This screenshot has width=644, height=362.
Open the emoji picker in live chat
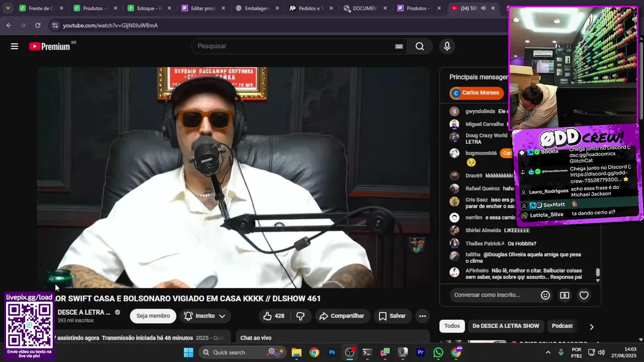tap(545, 295)
